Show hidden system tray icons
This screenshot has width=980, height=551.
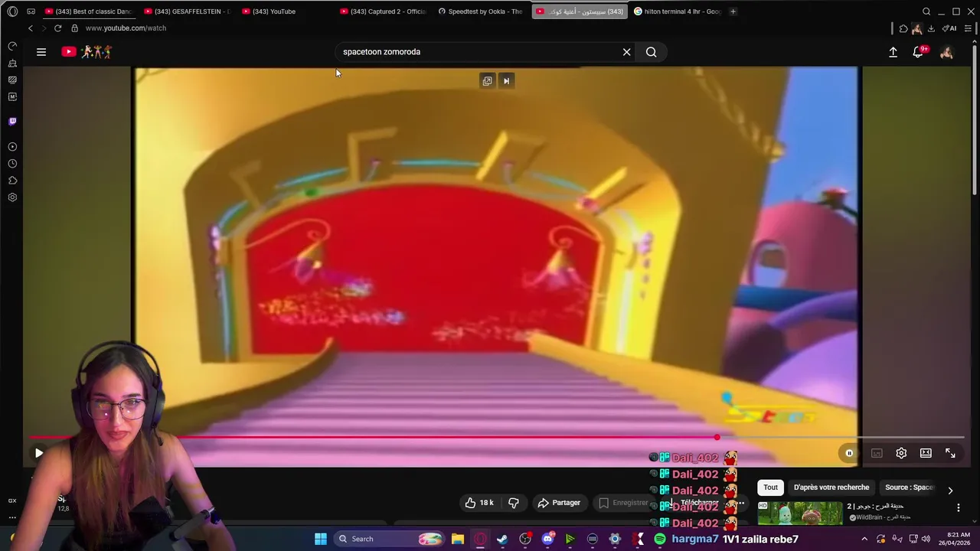click(864, 539)
